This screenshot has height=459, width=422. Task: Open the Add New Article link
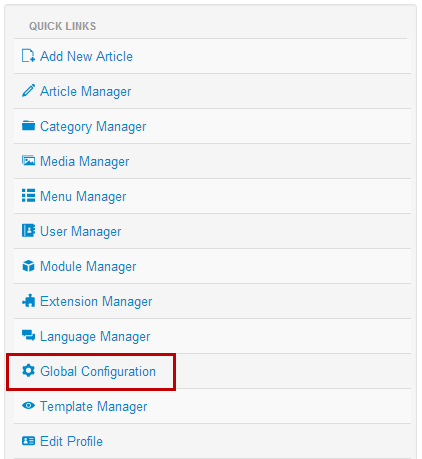tap(86, 56)
